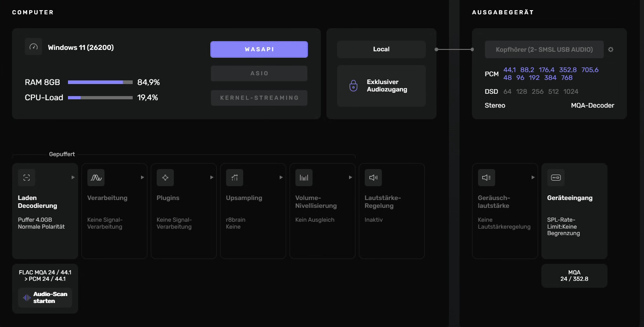Image resolution: width=644 pixels, height=327 pixels.
Task: Click the Geräteeingang device icon
Action: point(556,177)
